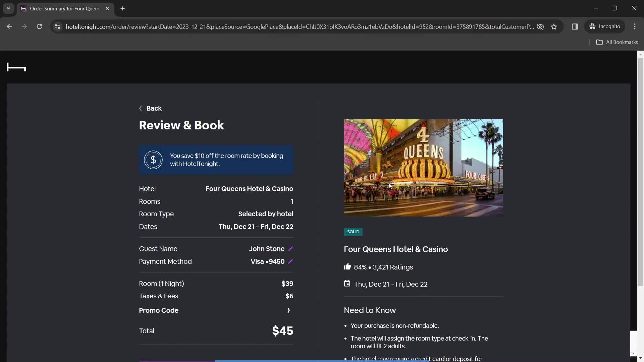644x362 pixels.
Task: Bookmark this page with the star
Action: [554, 26]
